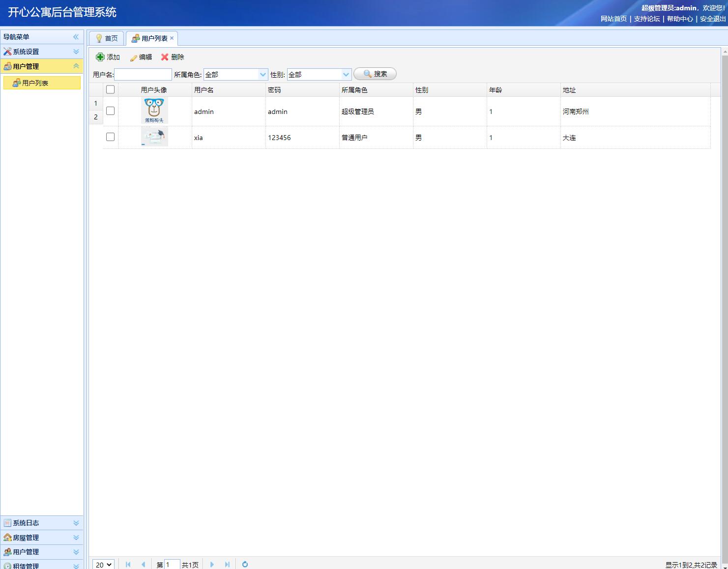Open the admin user's monkey avatar image
This screenshot has height=569, width=728.
click(154, 111)
